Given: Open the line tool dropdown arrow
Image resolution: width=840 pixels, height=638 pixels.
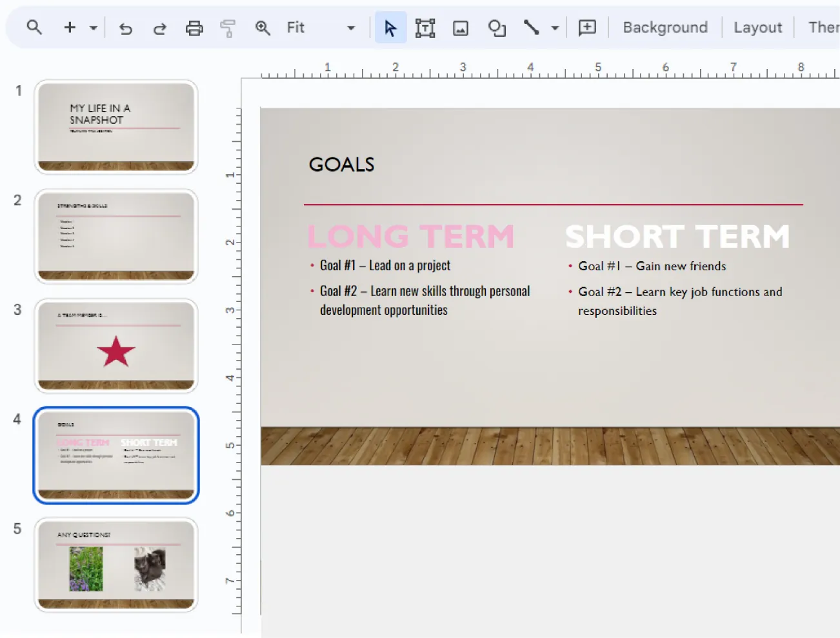Looking at the screenshot, I should pyautogui.click(x=554, y=28).
